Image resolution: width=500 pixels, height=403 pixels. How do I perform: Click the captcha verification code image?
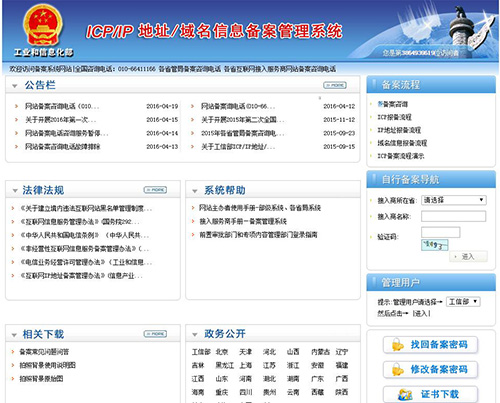tap(435, 245)
